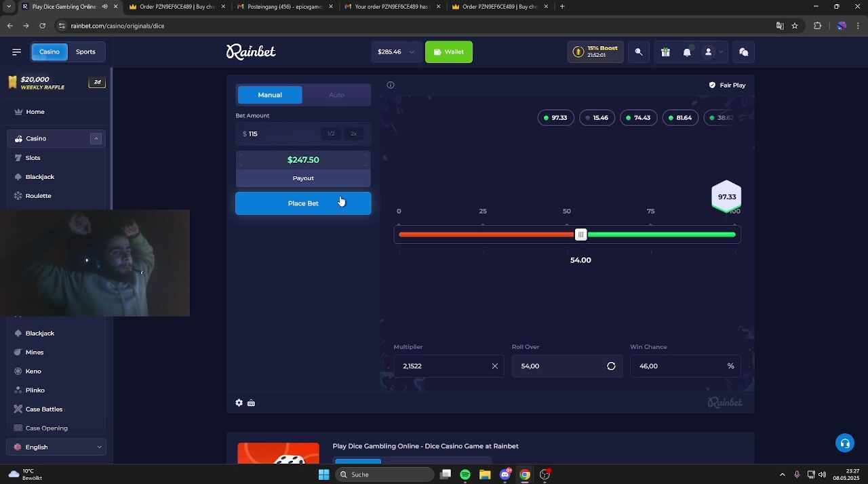
Task: Toggle Roll Over/Under swap icon
Action: pyautogui.click(x=611, y=366)
